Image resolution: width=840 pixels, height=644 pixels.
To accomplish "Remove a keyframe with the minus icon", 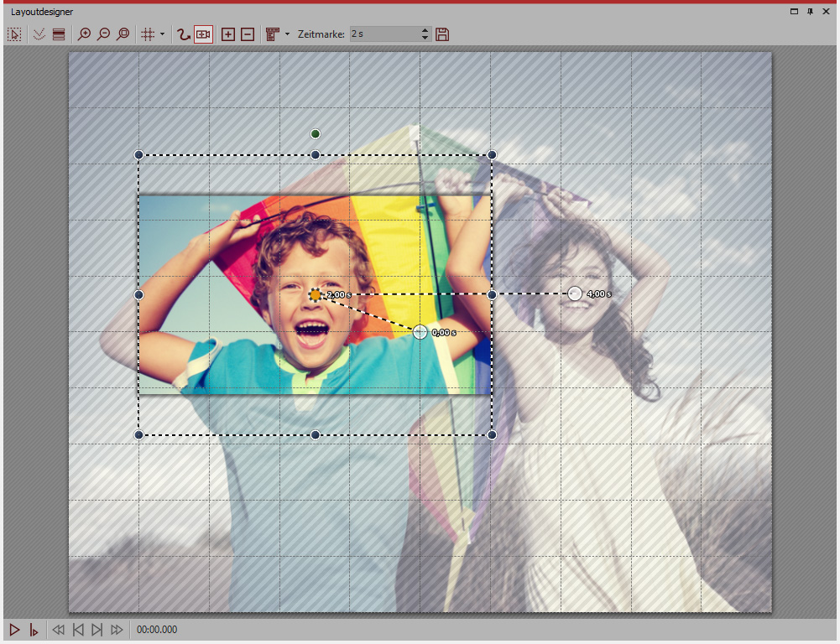I will coord(247,34).
